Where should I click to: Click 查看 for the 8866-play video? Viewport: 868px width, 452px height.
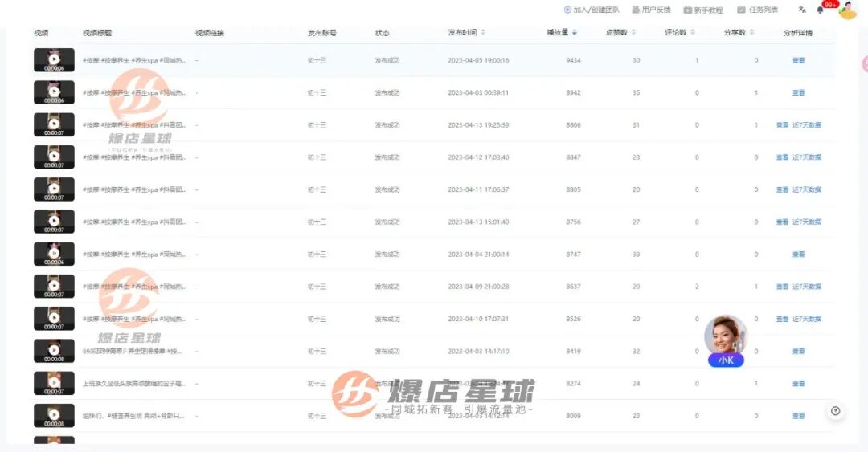pyautogui.click(x=782, y=125)
